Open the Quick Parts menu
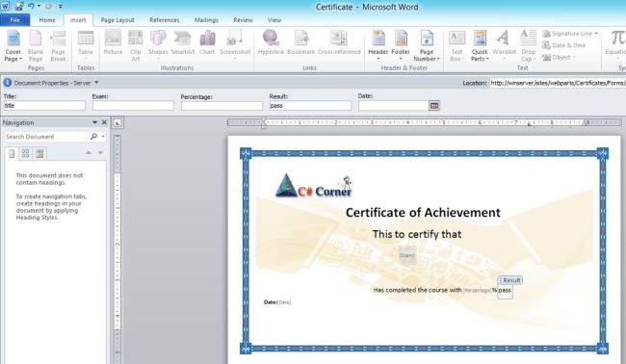The width and height of the screenshot is (626, 364). click(480, 46)
